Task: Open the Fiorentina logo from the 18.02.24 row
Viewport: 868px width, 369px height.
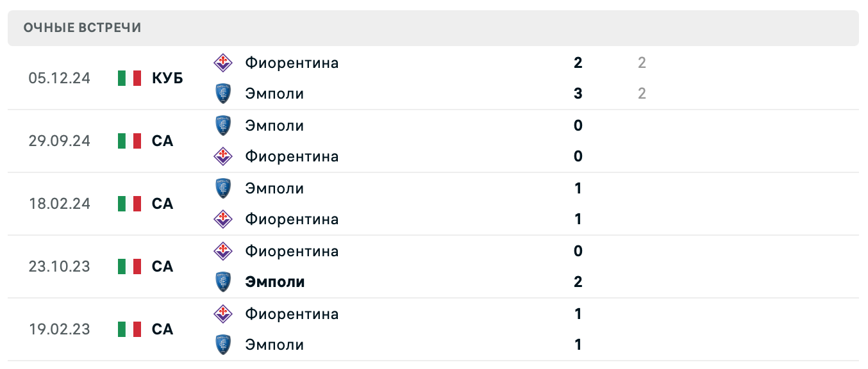Action: click(x=224, y=218)
